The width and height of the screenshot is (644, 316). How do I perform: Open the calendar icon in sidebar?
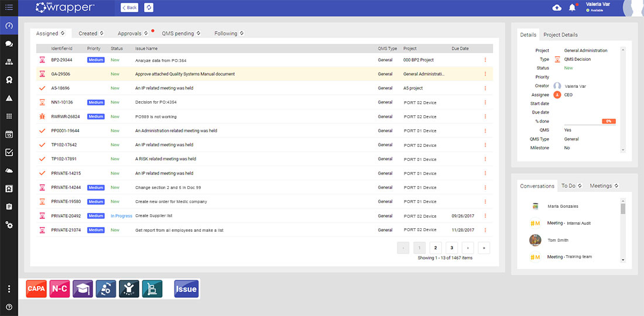9,134
